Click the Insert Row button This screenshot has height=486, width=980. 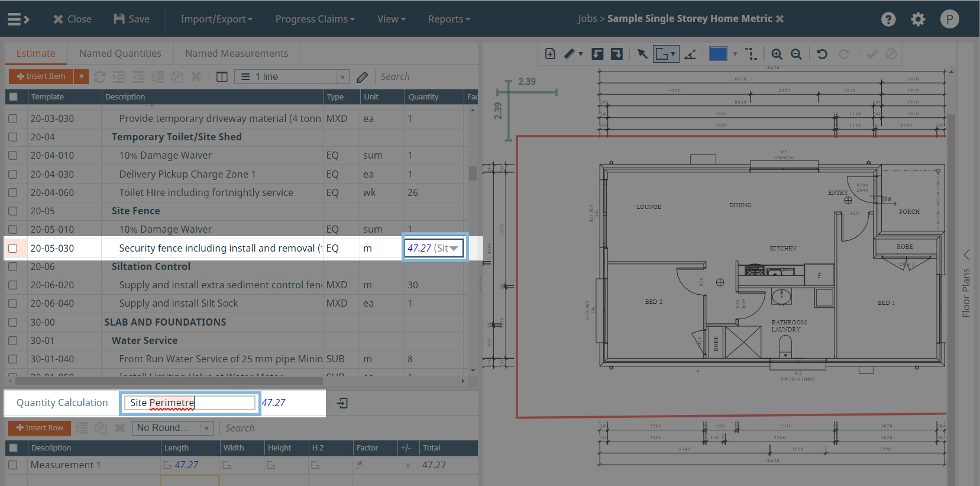click(40, 428)
